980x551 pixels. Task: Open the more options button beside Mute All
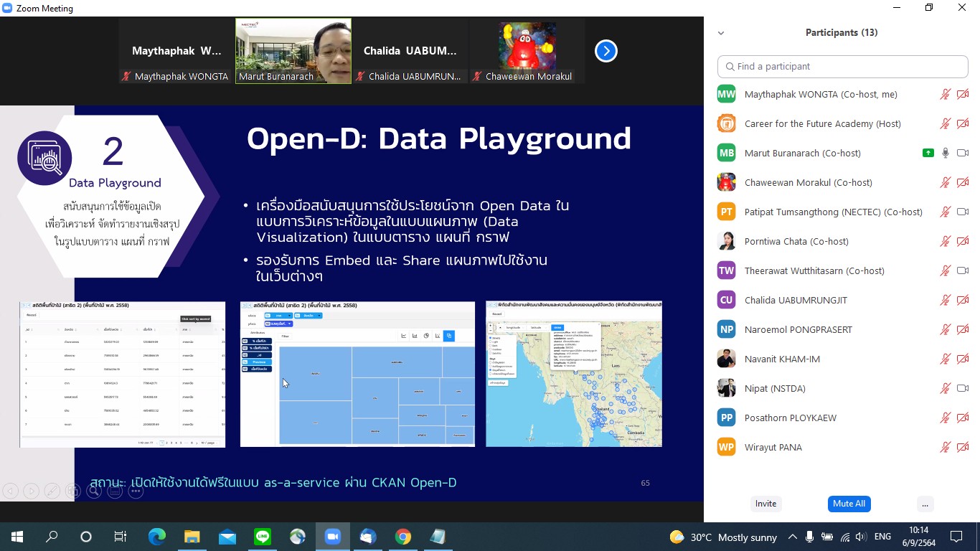click(x=925, y=504)
